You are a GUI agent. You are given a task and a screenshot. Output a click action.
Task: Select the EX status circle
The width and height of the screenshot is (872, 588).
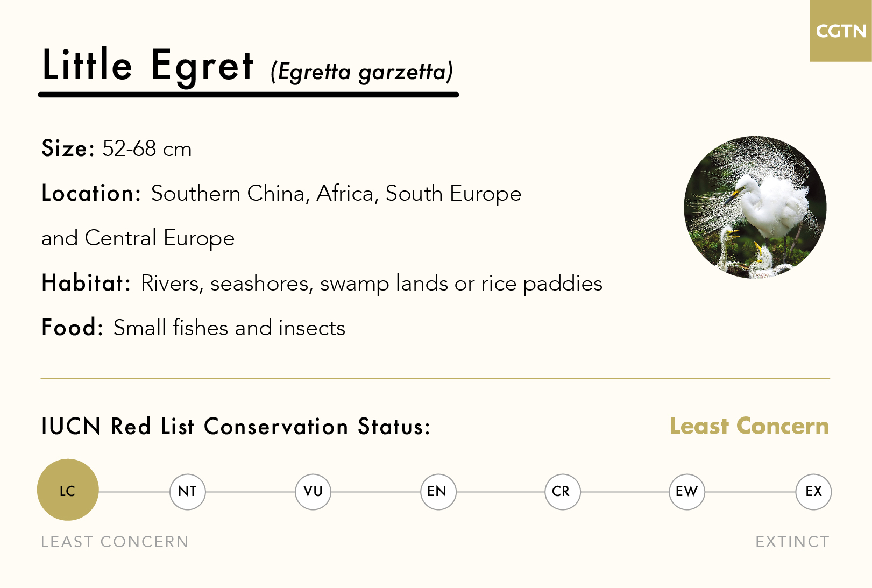coord(813,491)
